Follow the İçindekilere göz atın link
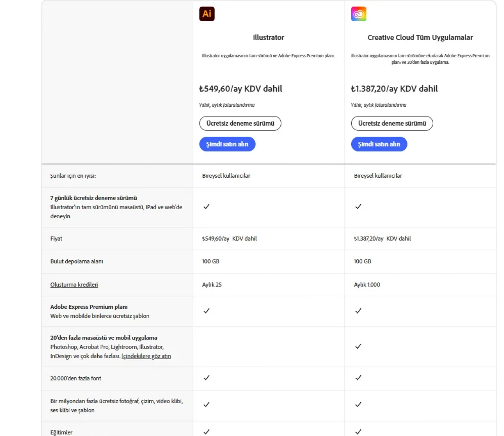This screenshot has height=436, width=504. [x=146, y=356]
